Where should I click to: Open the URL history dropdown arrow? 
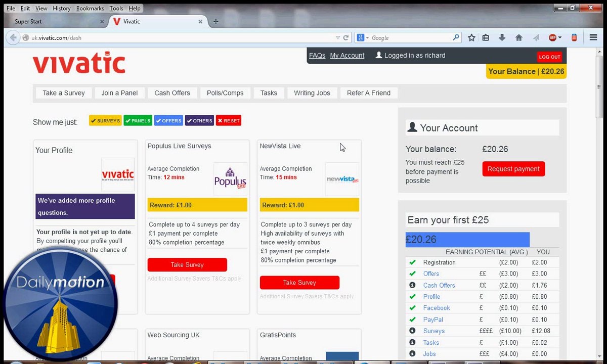[338, 38]
